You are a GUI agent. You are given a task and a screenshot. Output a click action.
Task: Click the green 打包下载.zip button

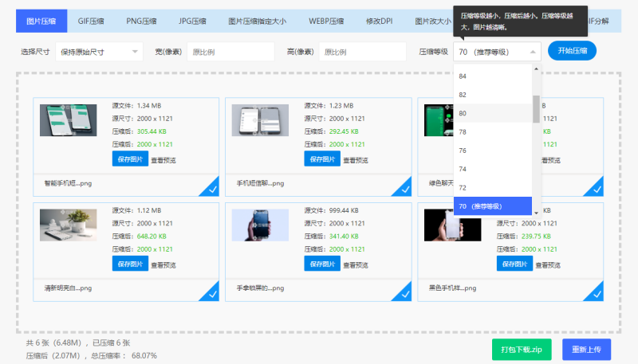522,350
